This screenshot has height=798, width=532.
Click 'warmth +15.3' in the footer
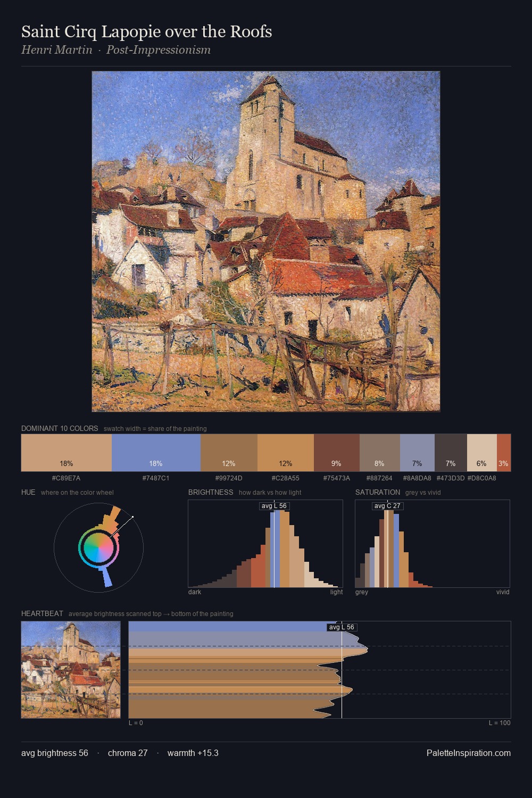(x=193, y=753)
